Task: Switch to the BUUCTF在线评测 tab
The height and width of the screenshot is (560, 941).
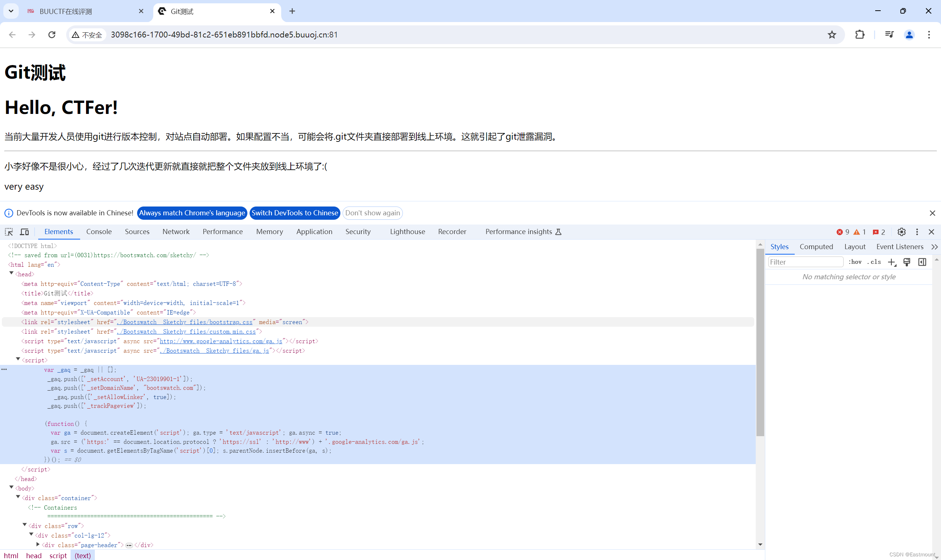Action: (79, 11)
